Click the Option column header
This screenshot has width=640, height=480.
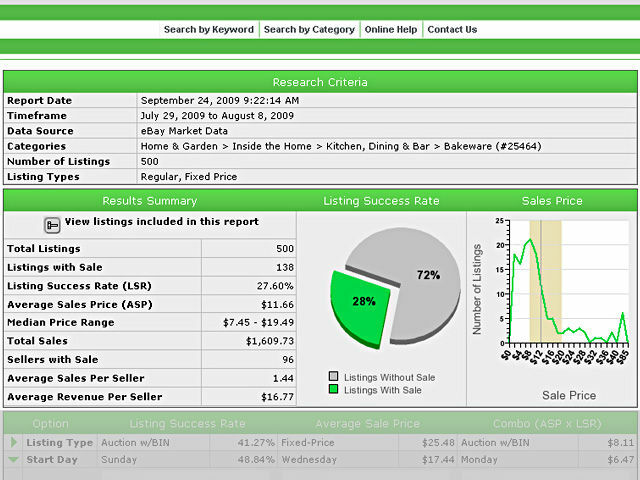51,424
